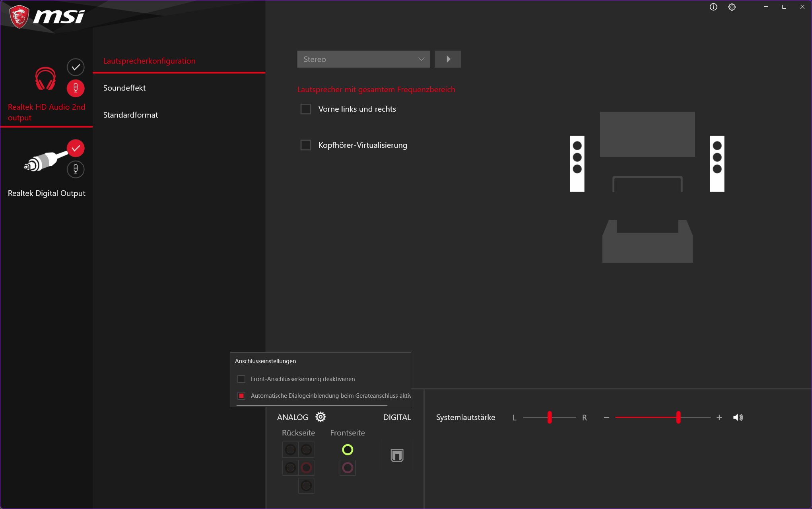Click the L/R balance slider handle
812x509 pixels.
[550, 417]
